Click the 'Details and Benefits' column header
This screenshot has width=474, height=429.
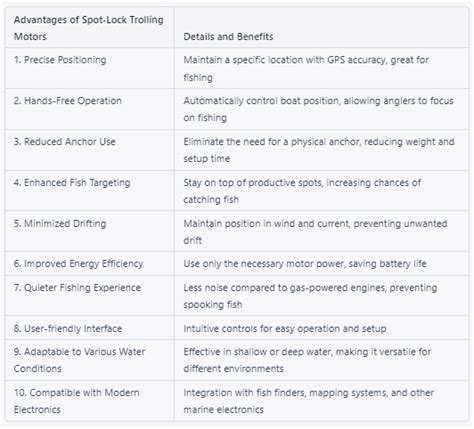click(228, 37)
